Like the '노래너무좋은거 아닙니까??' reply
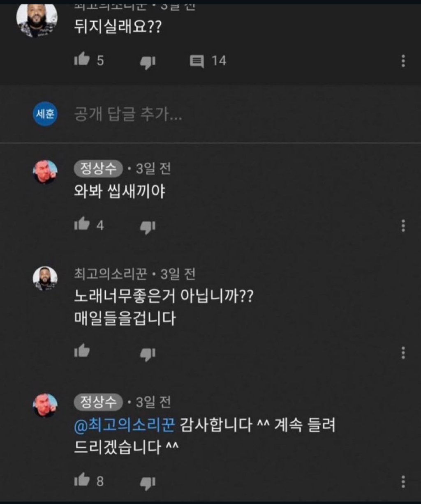The height and width of the screenshot is (504, 421). [82, 351]
